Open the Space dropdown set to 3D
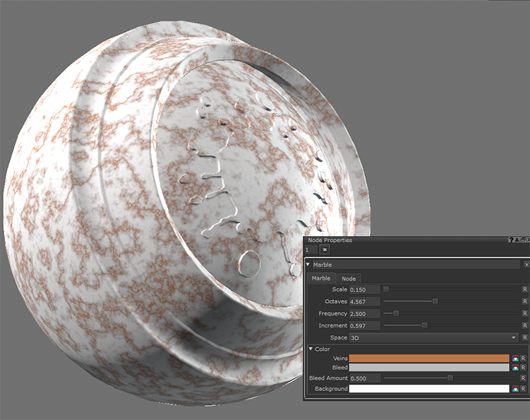530x420 pixels. click(x=434, y=338)
